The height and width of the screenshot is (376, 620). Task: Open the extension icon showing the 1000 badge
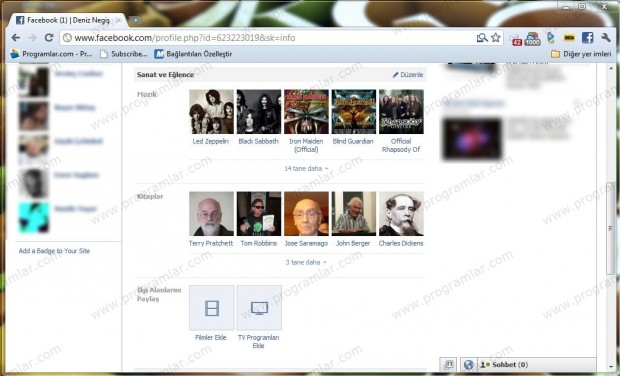[x=532, y=39]
